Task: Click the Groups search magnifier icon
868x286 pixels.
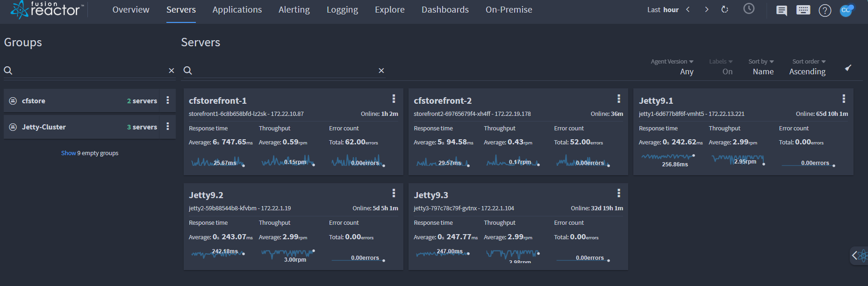Action: (8, 71)
